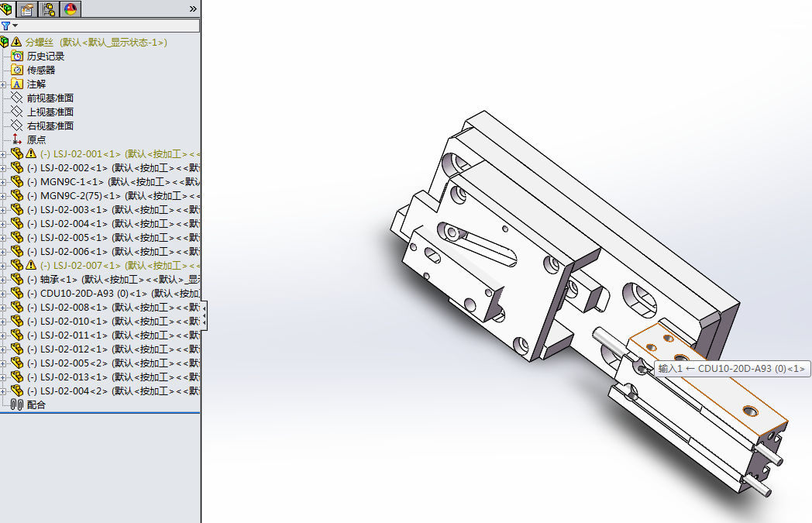Screen dimensions: 812x523
Task: Click the warning icon beside LSJ-02-007<1>
Action: (x=31, y=265)
